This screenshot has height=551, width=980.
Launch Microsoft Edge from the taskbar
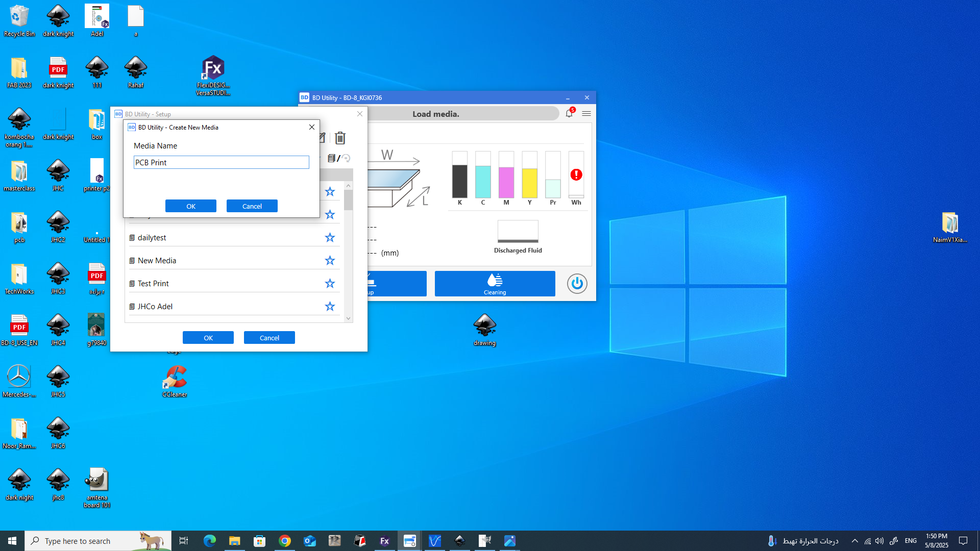point(209,541)
